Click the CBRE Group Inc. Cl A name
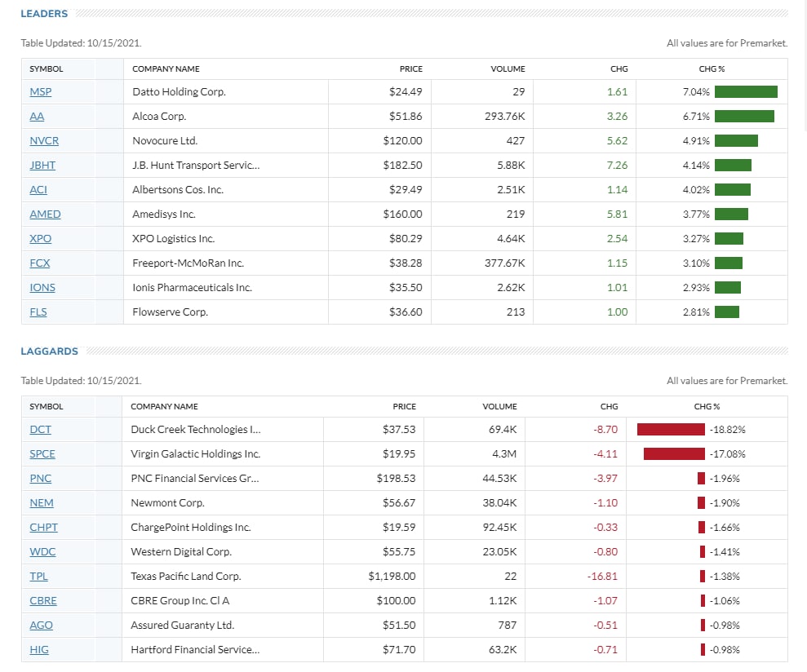807x672 pixels. pyautogui.click(x=180, y=600)
